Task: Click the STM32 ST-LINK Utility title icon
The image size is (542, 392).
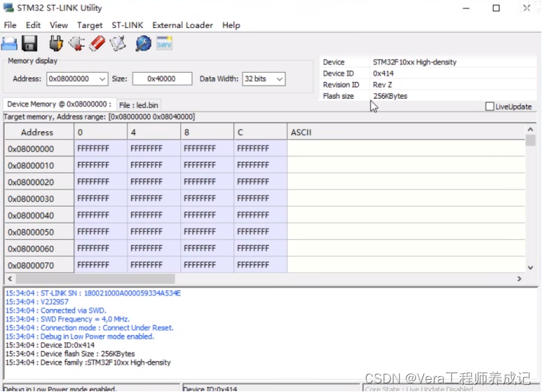Action: pyautogui.click(x=8, y=8)
